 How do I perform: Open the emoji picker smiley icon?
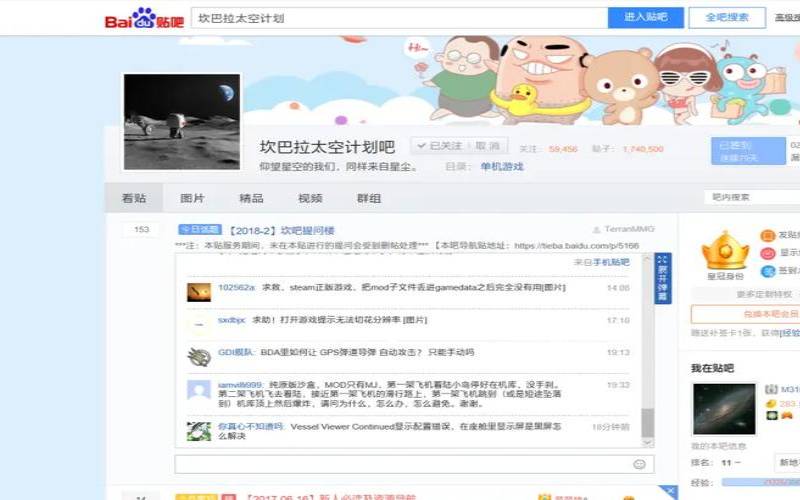tap(639, 464)
